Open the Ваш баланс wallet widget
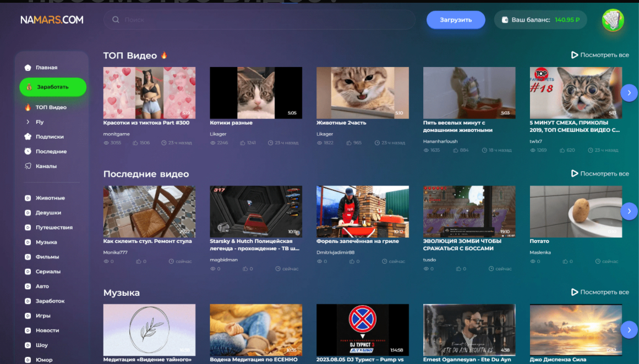The height and width of the screenshot is (364, 639). pyautogui.click(x=540, y=20)
